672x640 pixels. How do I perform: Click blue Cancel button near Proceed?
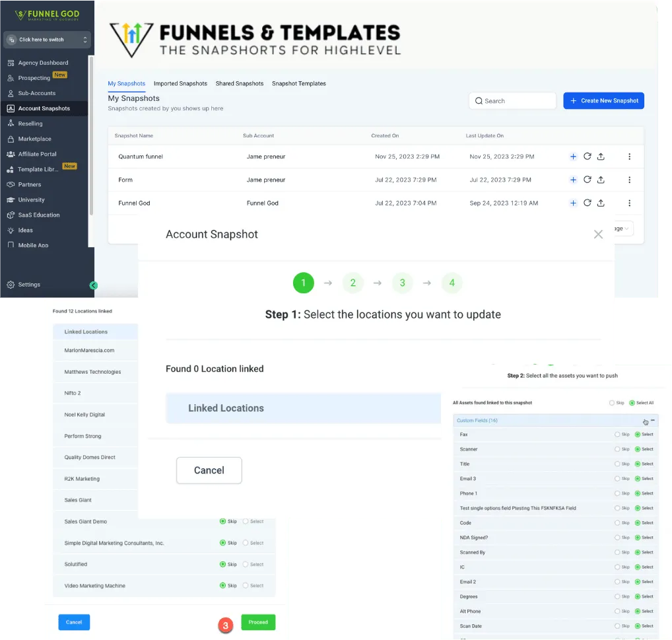74,622
